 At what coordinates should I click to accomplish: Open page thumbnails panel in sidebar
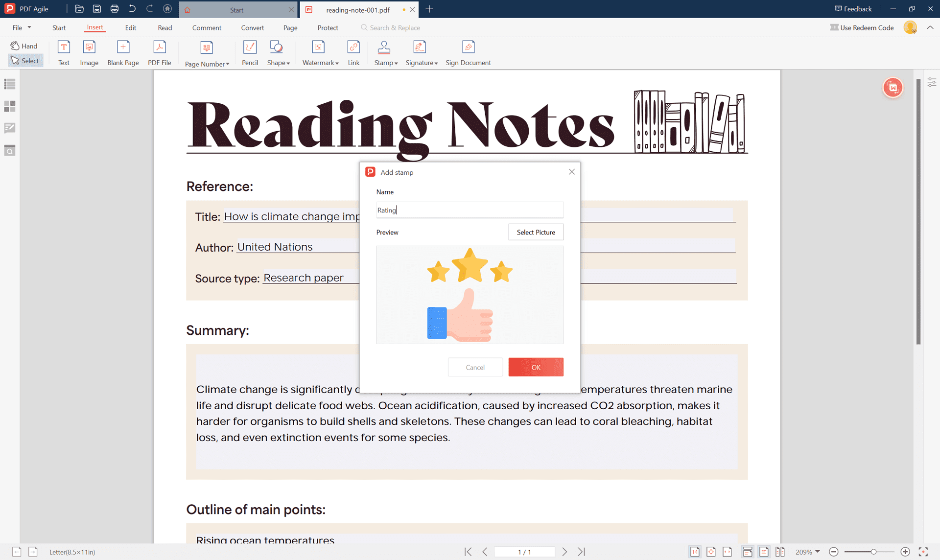(x=10, y=106)
